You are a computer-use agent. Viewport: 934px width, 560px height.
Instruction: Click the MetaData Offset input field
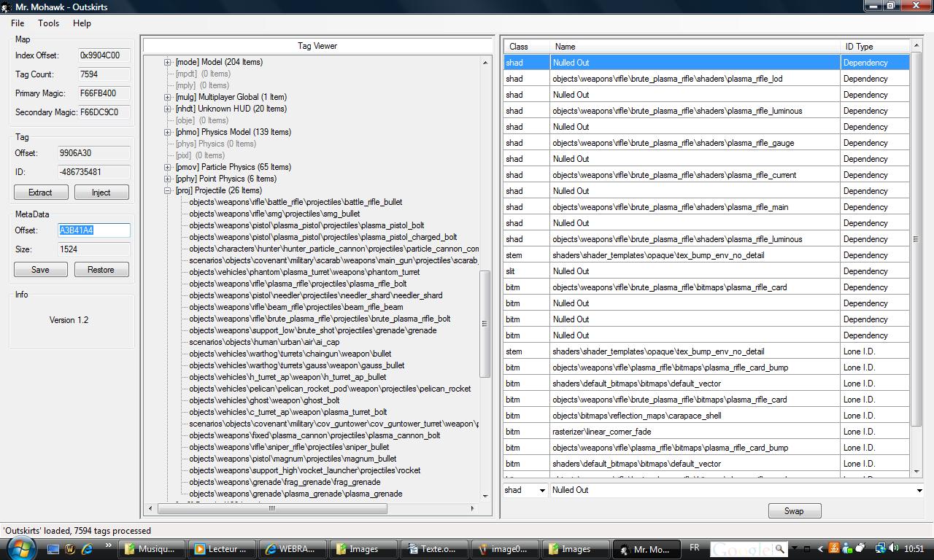(x=94, y=230)
